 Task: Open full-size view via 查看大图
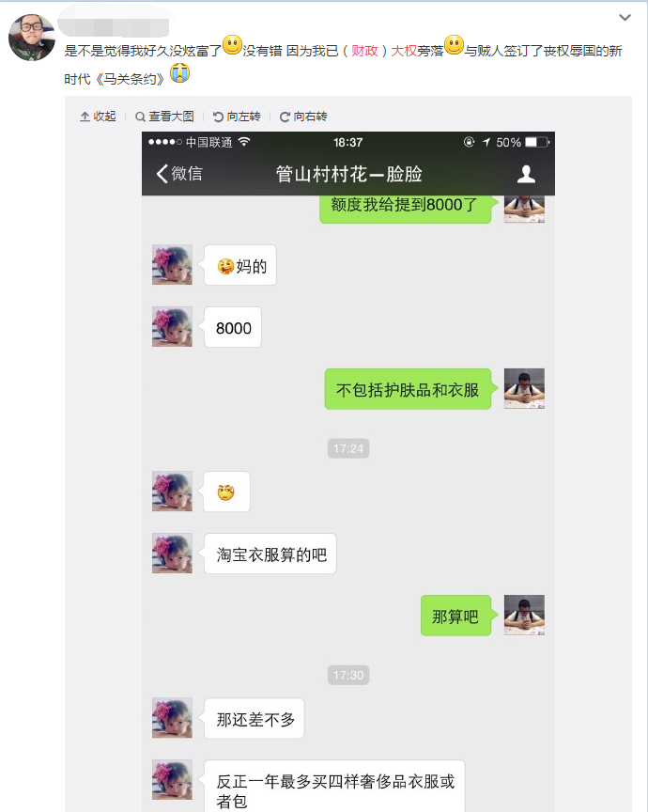click(164, 117)
